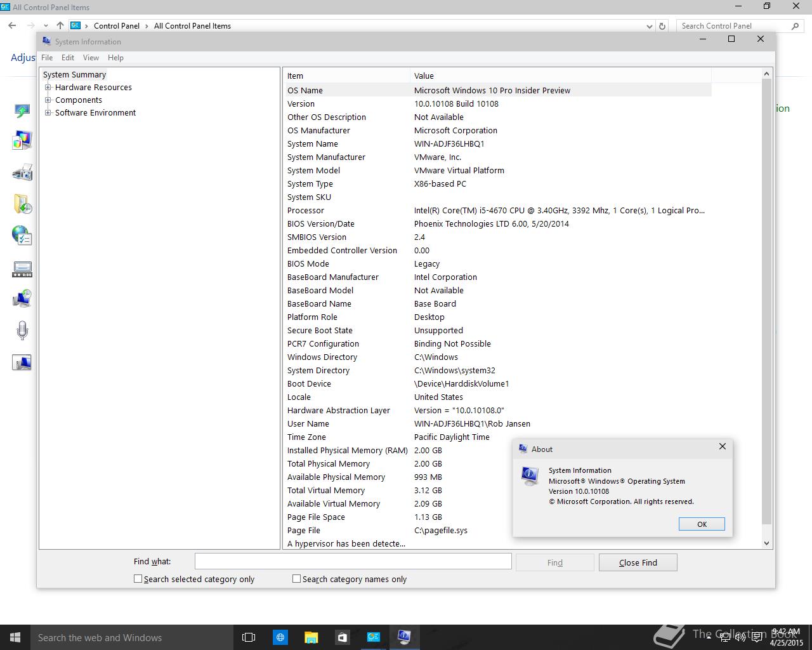
Task: Open the globe with checklist Internet Options icon
Action: (22, 235)
